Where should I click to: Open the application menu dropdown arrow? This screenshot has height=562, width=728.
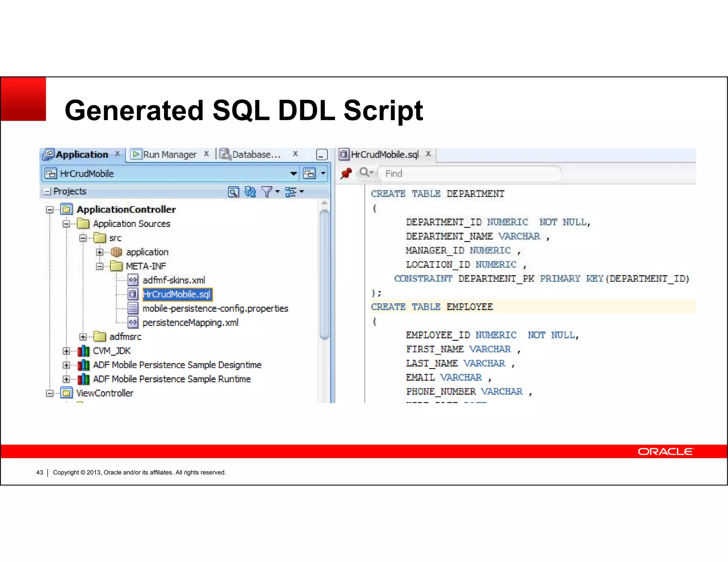point(323,173)
